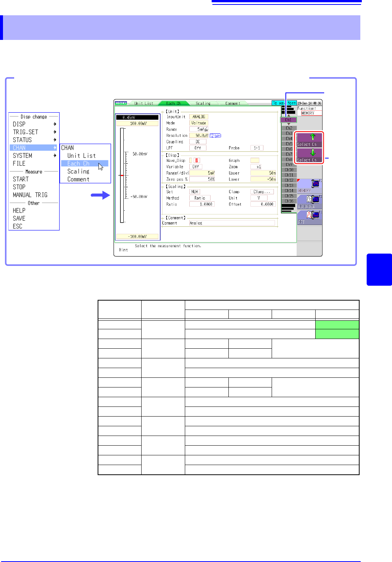Expand the SYSTEM submenu arrow
The height and width of the screenshot is (562, 392).
coord(55,155)
